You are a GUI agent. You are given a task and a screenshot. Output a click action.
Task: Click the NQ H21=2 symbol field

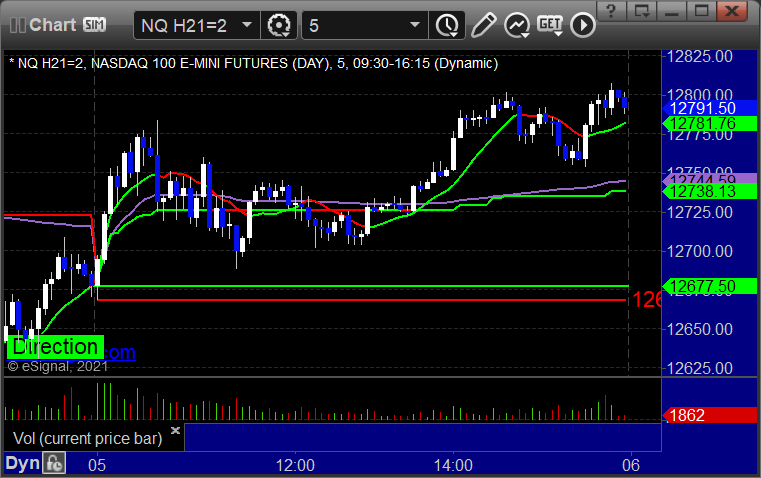pyautogui.click(x=197, y=25)
